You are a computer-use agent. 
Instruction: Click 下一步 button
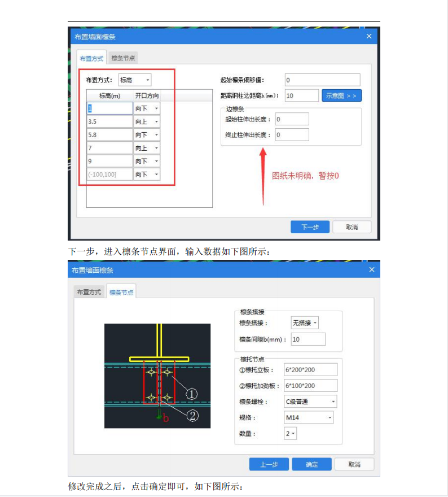[x=310, y=227]
